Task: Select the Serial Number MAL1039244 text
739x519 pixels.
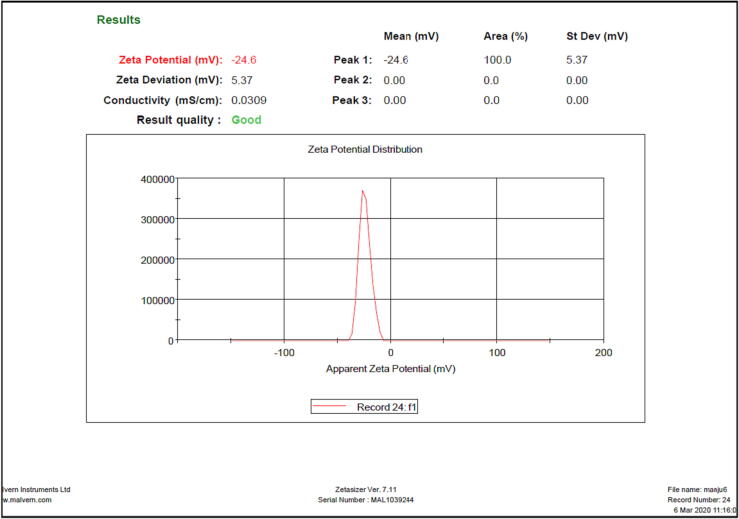Action: point(368,499)
